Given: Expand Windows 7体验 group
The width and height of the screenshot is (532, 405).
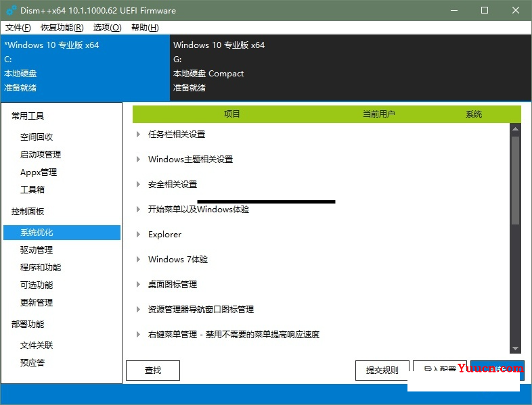Looking at the screenshot, I should [x=138, y=259].
